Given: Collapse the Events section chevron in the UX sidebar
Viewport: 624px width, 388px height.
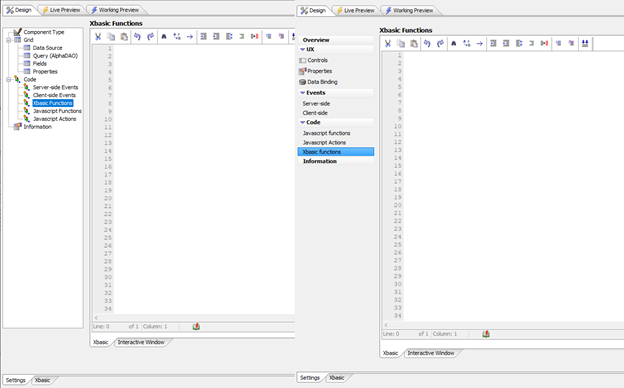Looking at the screenshot, I should (x=302, y=93).
